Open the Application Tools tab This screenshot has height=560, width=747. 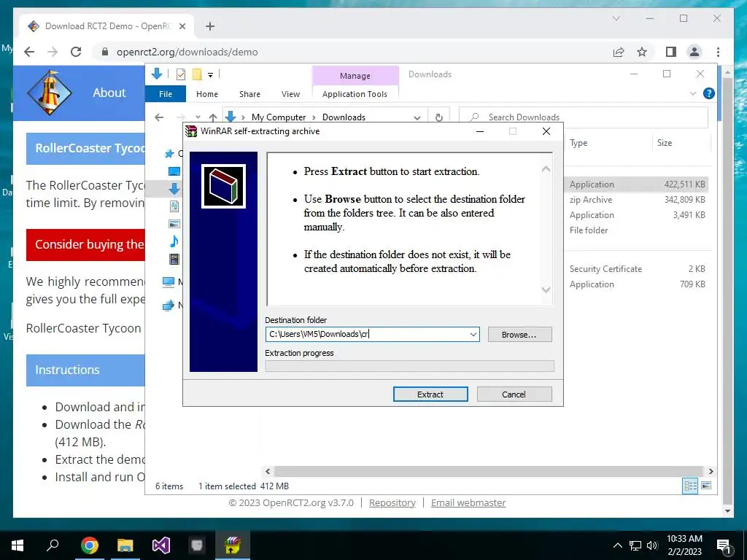pyautogui.click(x=355, y=94)
